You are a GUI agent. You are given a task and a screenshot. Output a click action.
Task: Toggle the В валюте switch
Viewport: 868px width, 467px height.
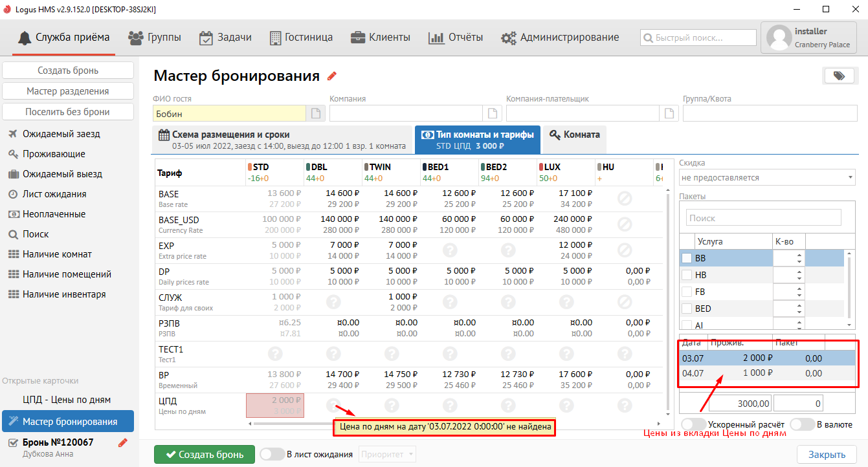802,424
